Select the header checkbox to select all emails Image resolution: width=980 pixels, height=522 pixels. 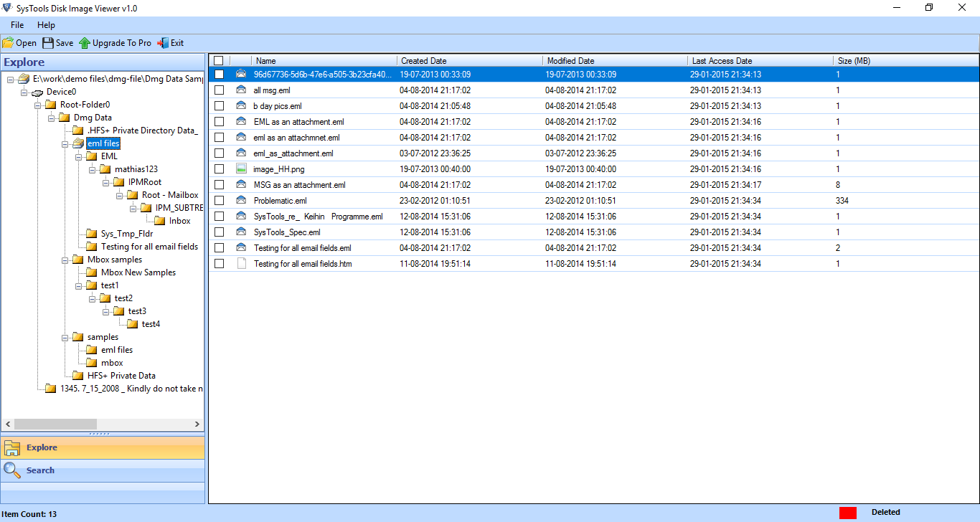[x=219, y=60]
